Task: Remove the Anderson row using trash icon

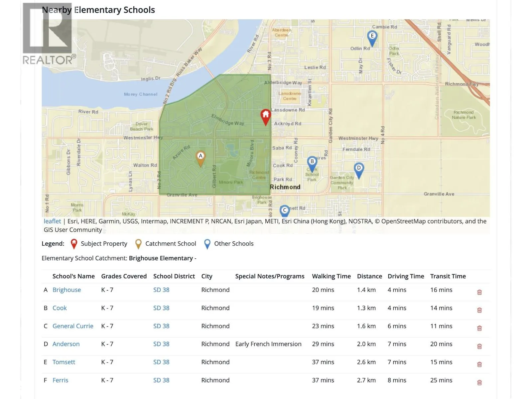Action: [x=479, y=346]
